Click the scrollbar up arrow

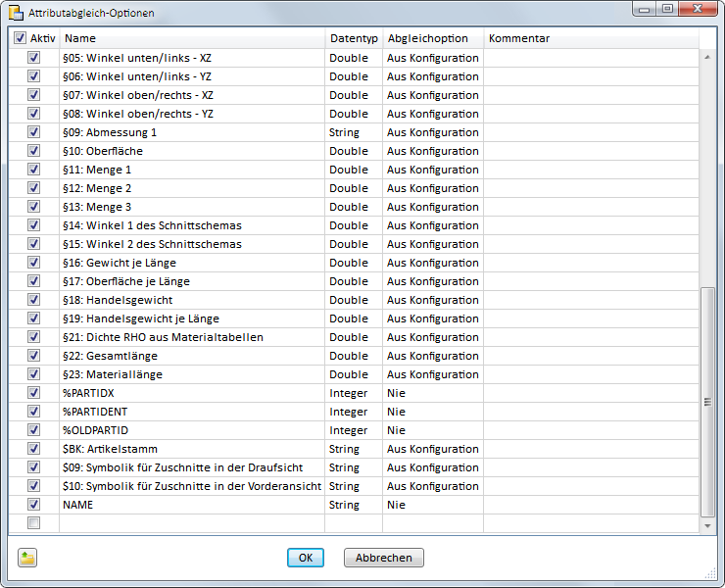click(707, 57)
